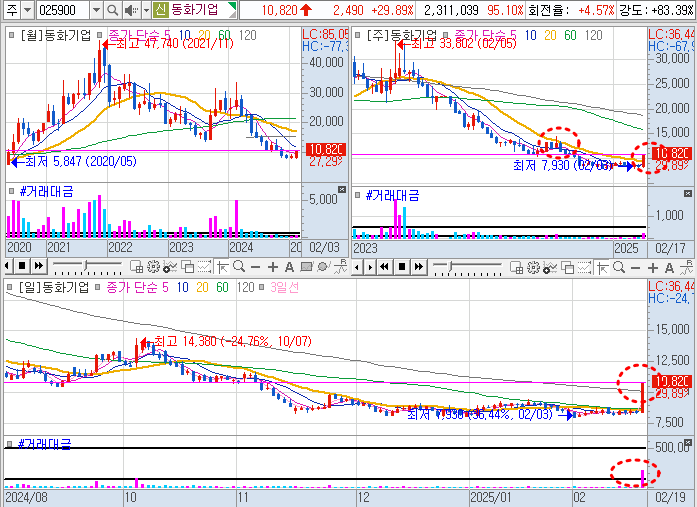Screen dimensions: 697x507
Task: Click the stock search magnifier in the top bar
Action: pyautogui.click(x=113, y=10)
